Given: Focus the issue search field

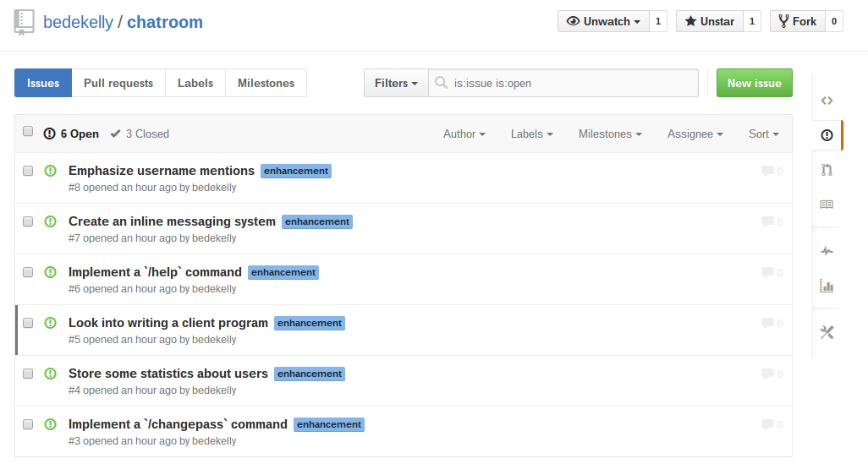Looking at the screenshot, I should pos(563,83).
